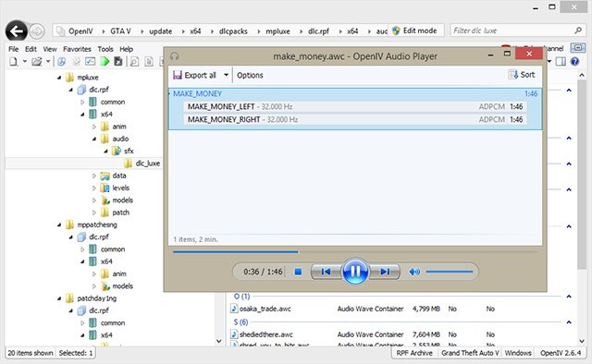Viewport: 592px width, 364px height.
Task: Select the MAKE_MONEY_LEFT channel row
Action: click(x=355, y=106)
